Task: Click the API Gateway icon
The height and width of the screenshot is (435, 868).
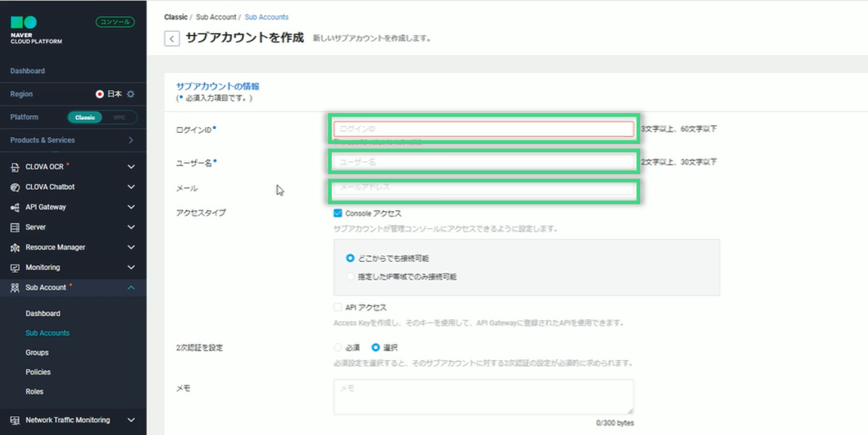Action: point(15,207)
